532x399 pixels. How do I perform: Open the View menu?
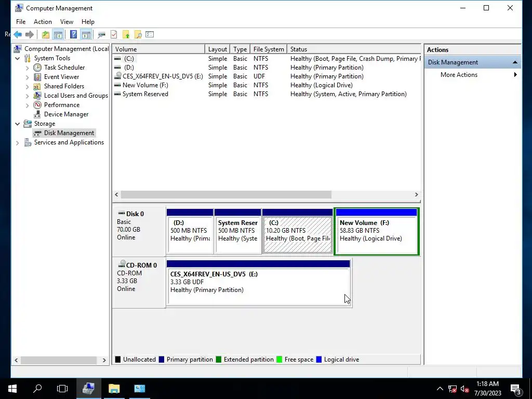[x=66, y=22]
